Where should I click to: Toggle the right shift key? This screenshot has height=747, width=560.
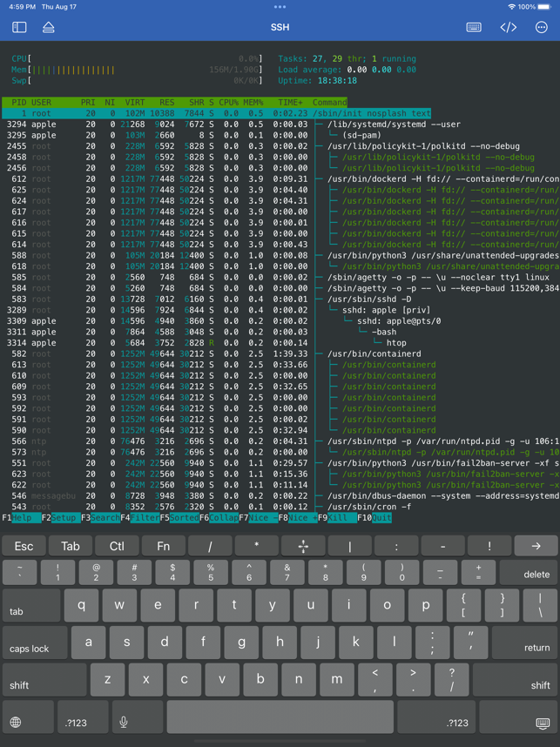coord(516,680)
